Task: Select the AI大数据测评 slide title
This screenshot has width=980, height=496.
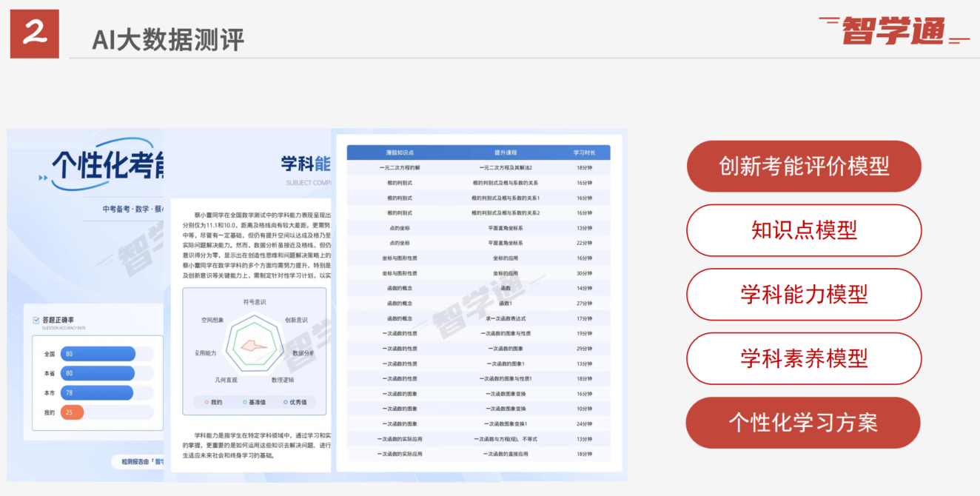Action: point(167,39)
